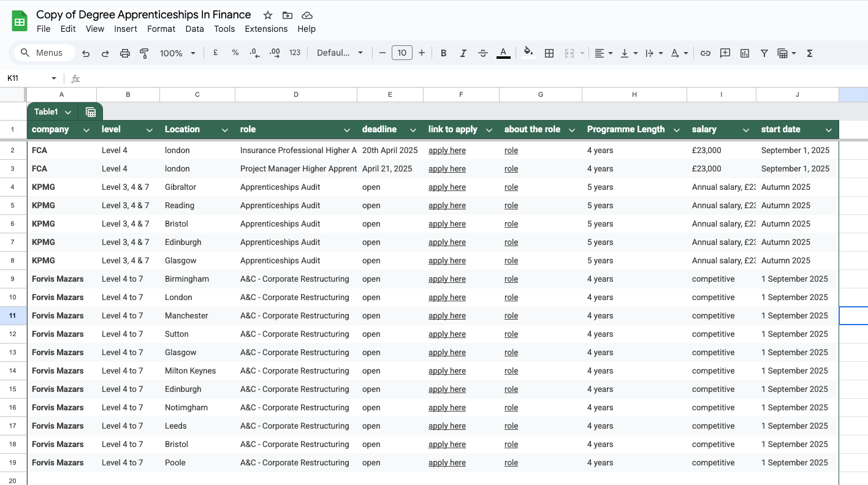This screenshot has width=868, height=485.
Task: Select row 11 header
Action: click(x=12, y=315)
